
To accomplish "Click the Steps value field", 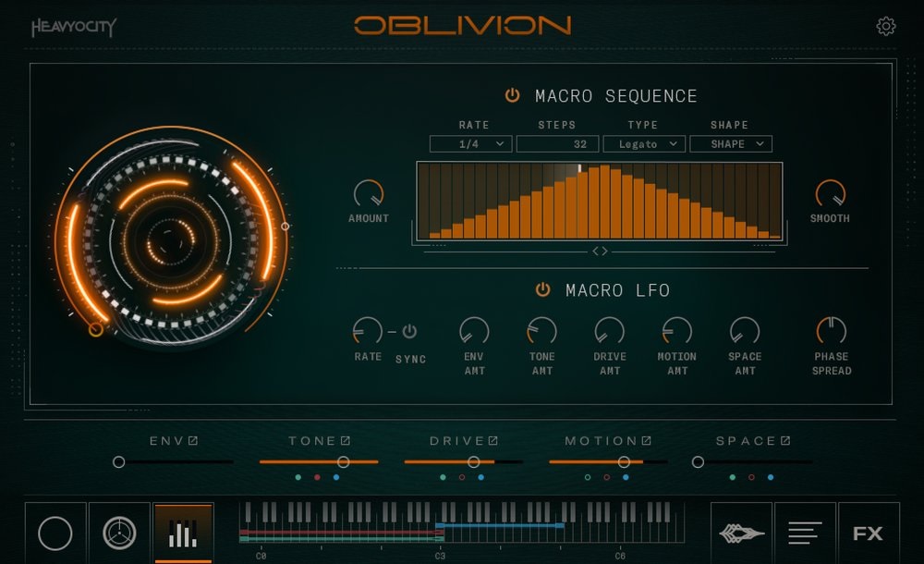I will 557,143.
